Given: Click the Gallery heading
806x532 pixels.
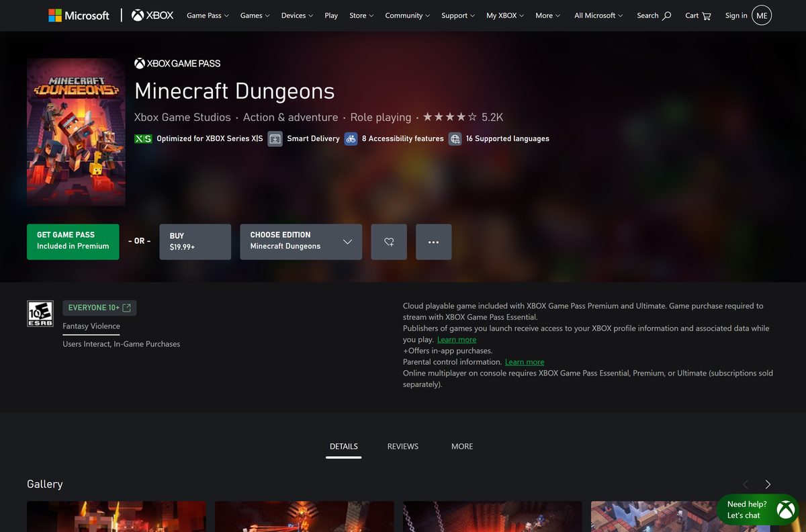Looking at the screenshot, I should [45, 484].
